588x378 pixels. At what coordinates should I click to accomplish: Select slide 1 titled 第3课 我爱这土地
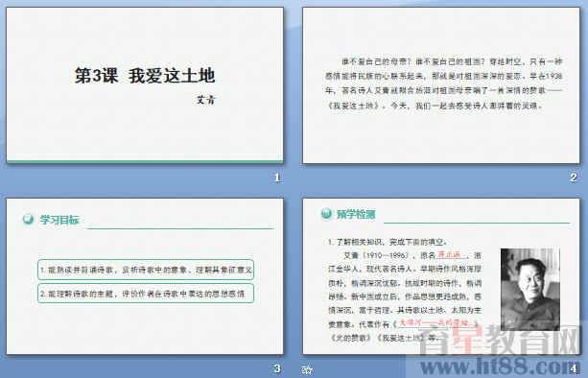tap(145, 85)
